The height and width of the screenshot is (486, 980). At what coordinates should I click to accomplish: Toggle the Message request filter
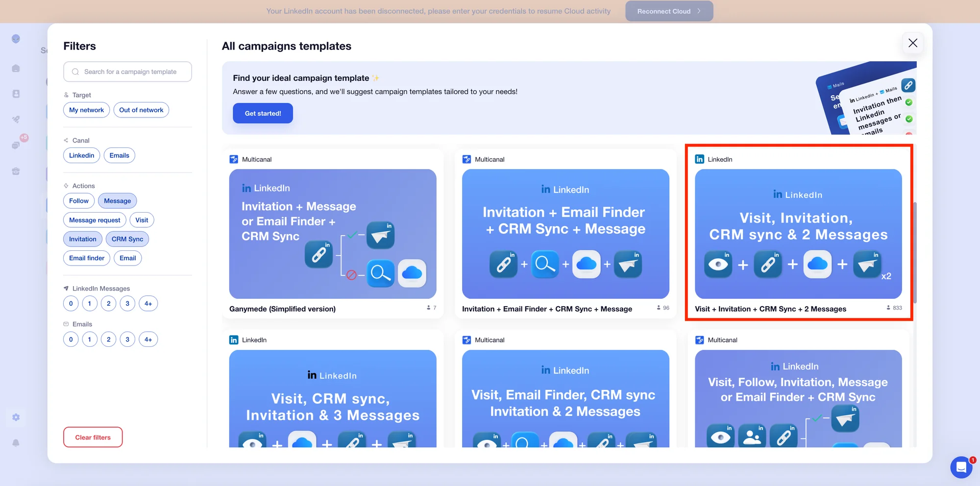tap(95, 220)
